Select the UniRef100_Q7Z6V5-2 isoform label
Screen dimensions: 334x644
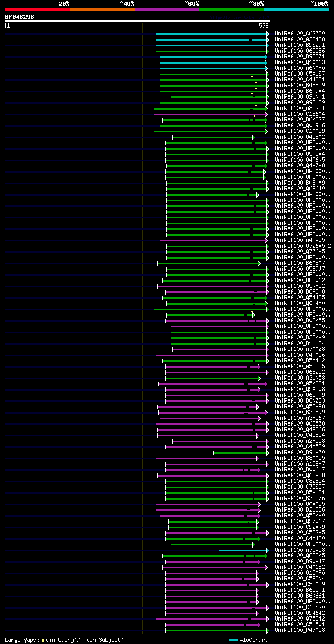pyautogui.click(x=303, y=246)
